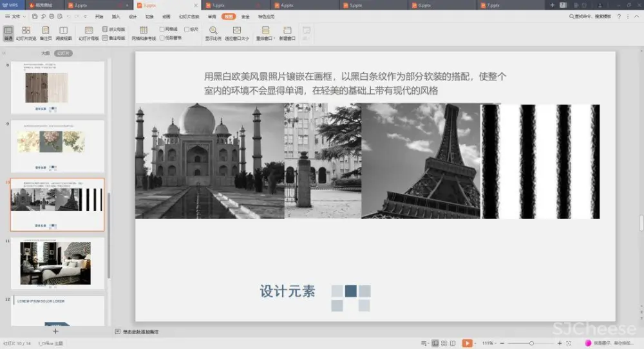
Task: Collapse the ribbon with chevron arrow
Action: click(x=637, y=17)
